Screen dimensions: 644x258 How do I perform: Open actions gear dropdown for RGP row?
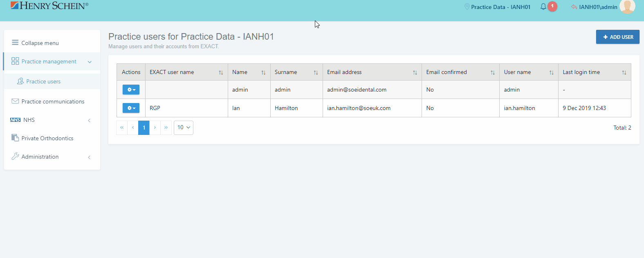131,108
